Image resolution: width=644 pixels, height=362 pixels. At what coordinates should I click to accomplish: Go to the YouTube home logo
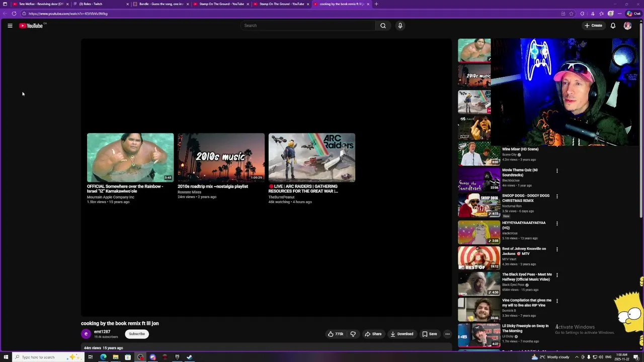pyautogui.click(x=31, y=26)
